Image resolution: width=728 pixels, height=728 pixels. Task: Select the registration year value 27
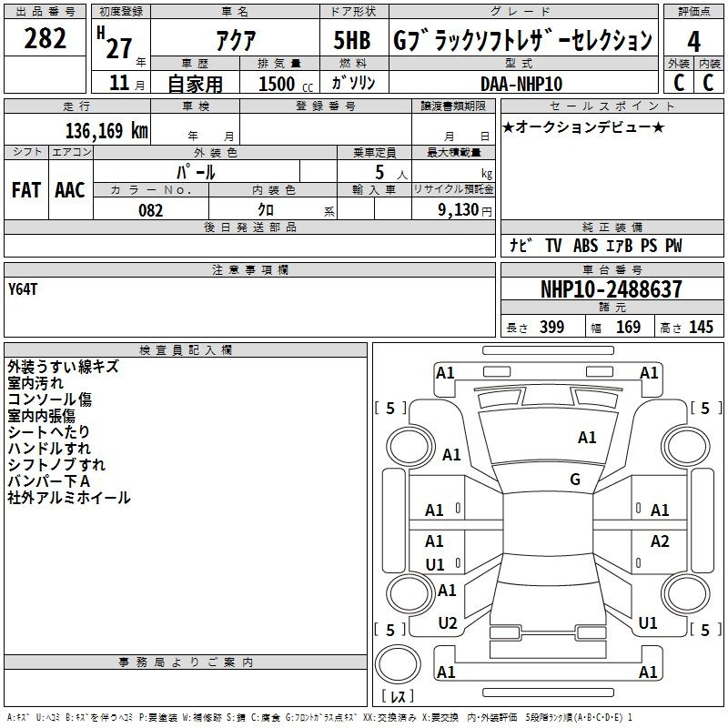point(119,48)
